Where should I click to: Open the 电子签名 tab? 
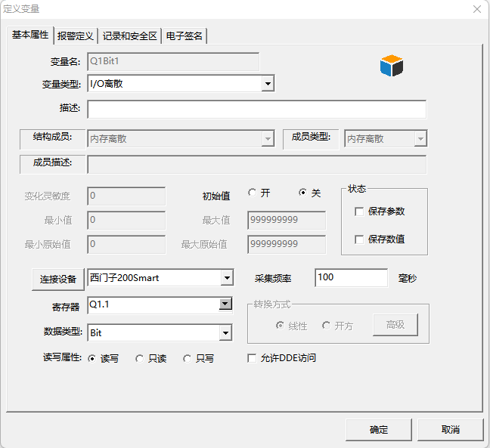pos(184,36)
